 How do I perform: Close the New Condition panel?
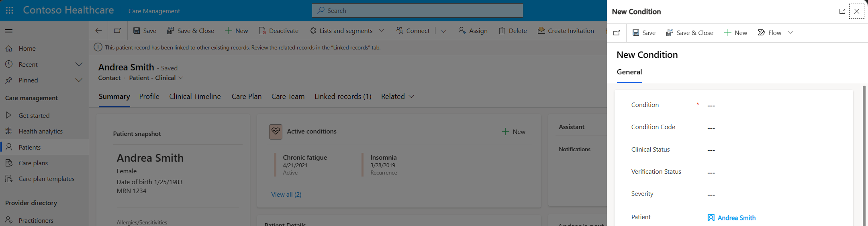(857, 11)
